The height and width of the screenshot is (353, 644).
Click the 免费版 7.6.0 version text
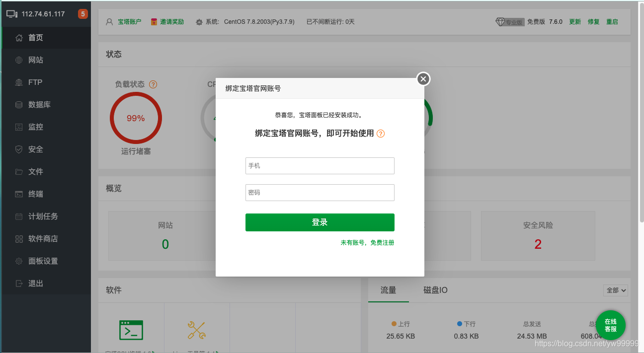coord(545,22)
